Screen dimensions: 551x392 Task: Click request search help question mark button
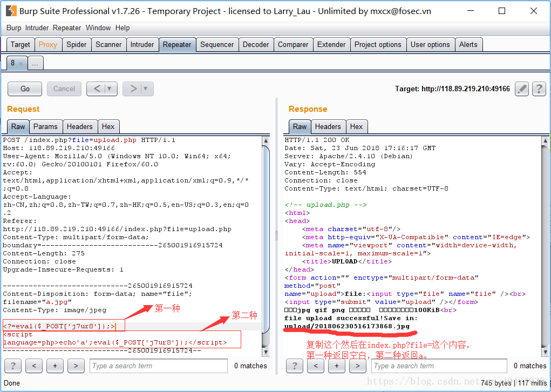[x=13, y=366]
